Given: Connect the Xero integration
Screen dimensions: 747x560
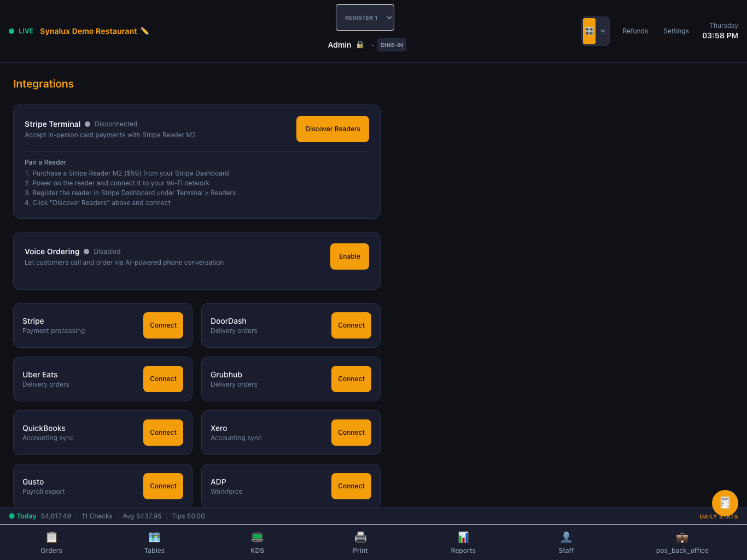Looking at the screenshot, I should coord(351,433).
